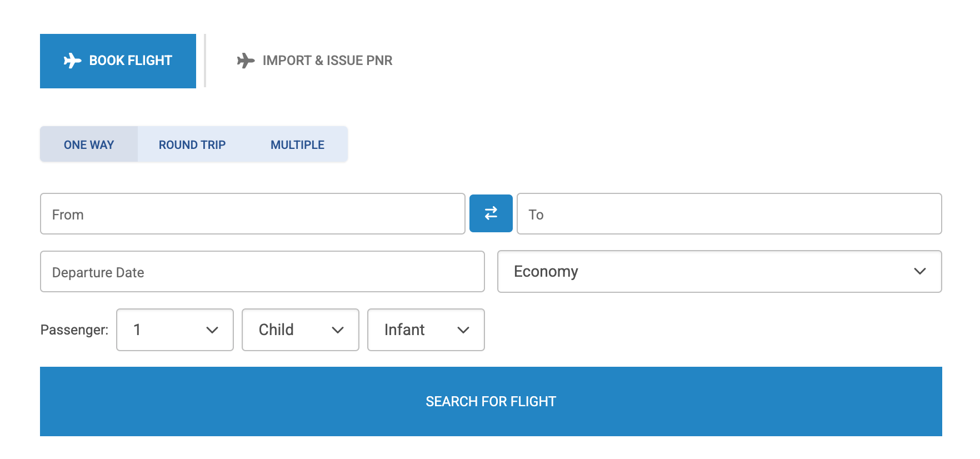Image resolution: width=980 pixels, height=459 pixels.
Task: Switch to Import & Issue PNR tab
Action: pos(327,61)
